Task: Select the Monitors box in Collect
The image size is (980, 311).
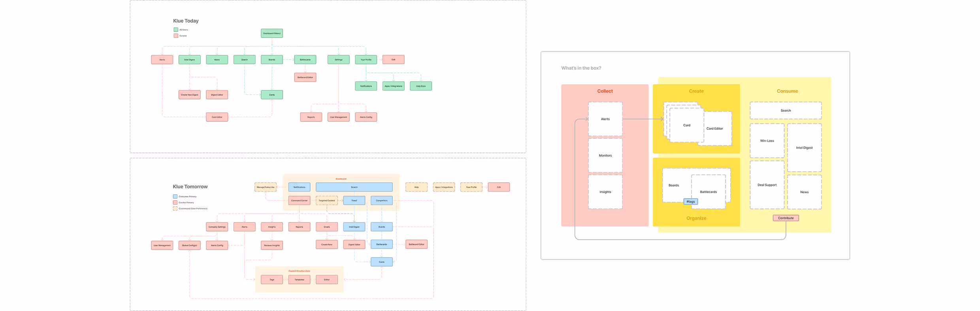Action: coord(605,155)
